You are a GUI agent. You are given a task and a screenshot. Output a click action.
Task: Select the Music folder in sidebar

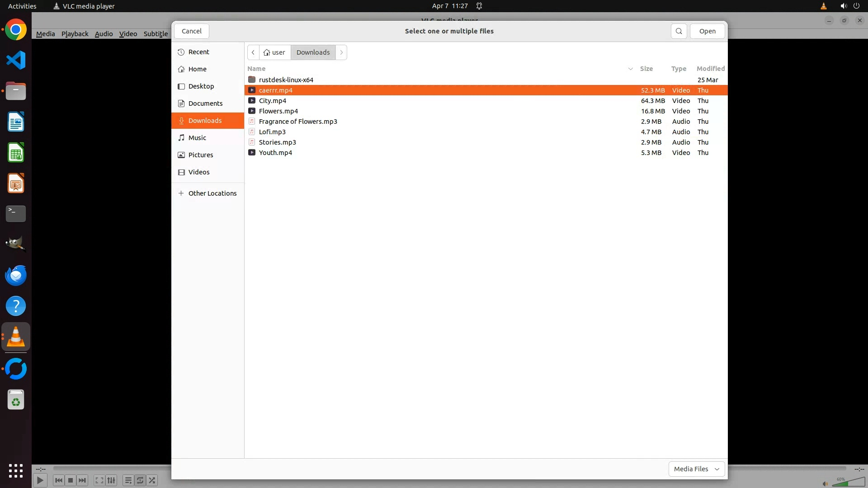[197, 138]
